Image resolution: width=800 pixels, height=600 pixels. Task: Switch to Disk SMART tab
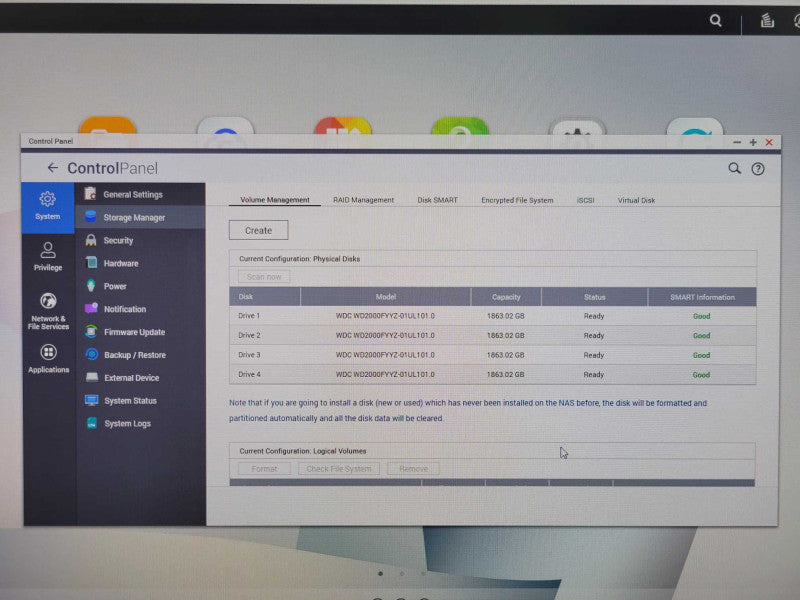(x=437, y=200)
